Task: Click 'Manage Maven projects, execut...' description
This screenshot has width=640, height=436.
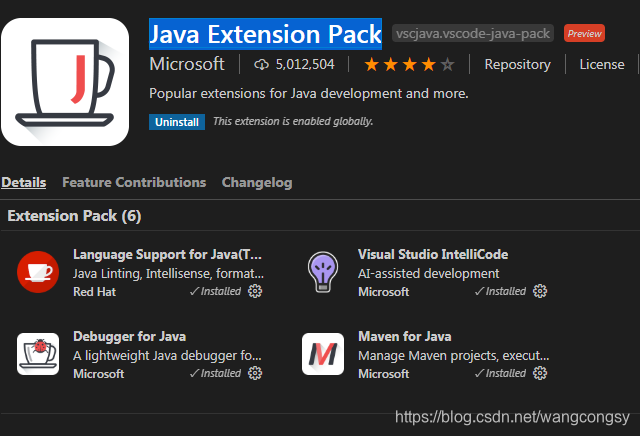Action: [453, 356]
